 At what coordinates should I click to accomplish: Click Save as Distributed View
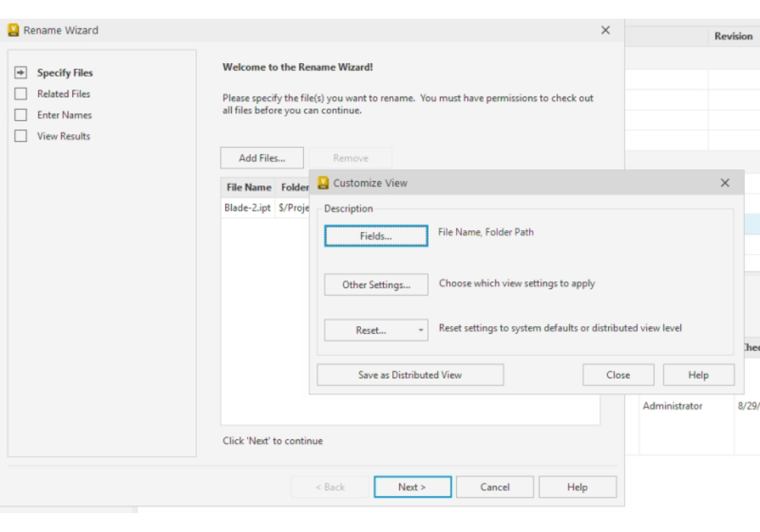tap(410, 375)
